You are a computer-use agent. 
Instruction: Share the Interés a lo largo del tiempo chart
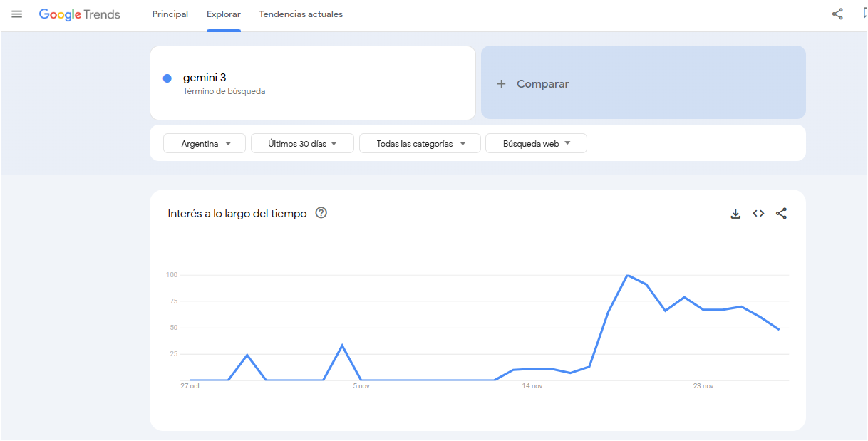(781, 213)
